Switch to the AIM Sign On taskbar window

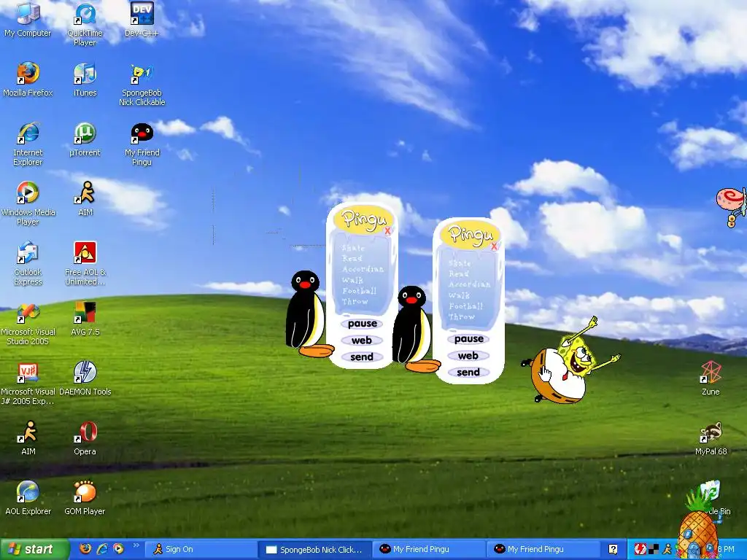pyautogui.click(x=200, y=549)
